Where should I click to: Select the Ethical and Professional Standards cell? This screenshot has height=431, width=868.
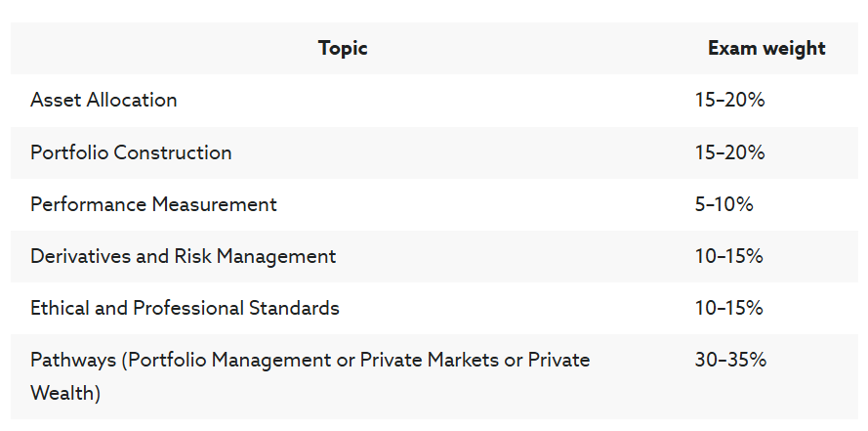(185, 308)
